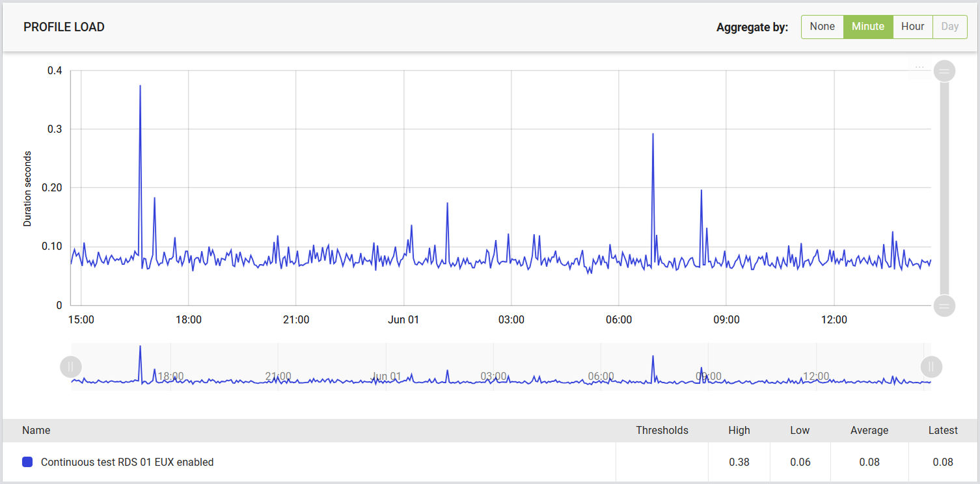
Task: Click the bottom vertical zoom slider handle
Action: (x=944, y=305)
